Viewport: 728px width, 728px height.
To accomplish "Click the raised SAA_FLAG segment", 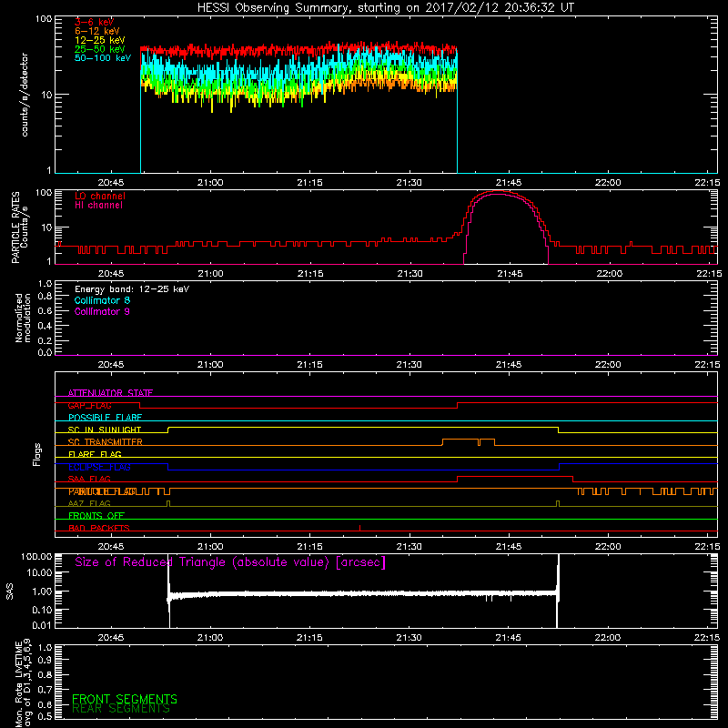I will click(515, 476).
